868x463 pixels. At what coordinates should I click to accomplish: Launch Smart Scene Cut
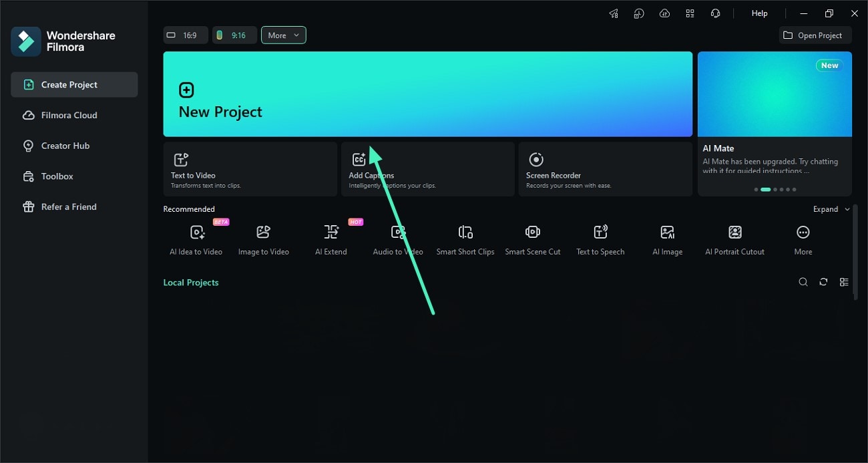click(x=533, y=239)
